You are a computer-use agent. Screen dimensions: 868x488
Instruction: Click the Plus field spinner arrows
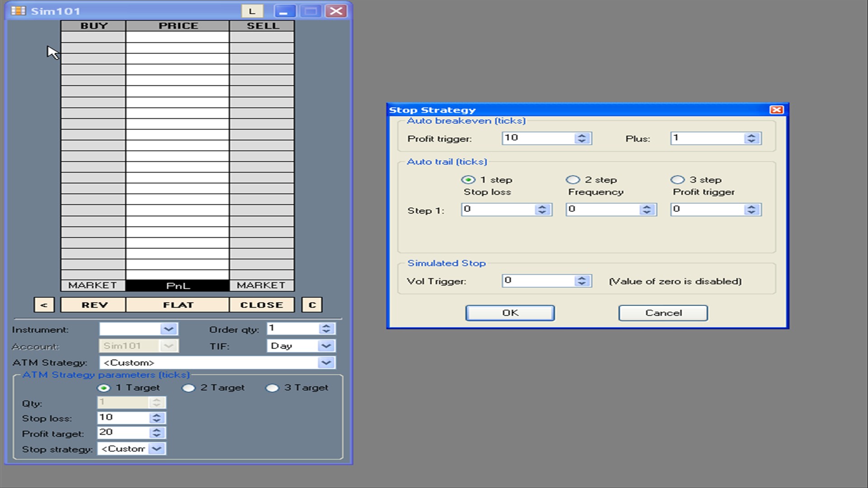pyautogui.click(x=751, y=138)
